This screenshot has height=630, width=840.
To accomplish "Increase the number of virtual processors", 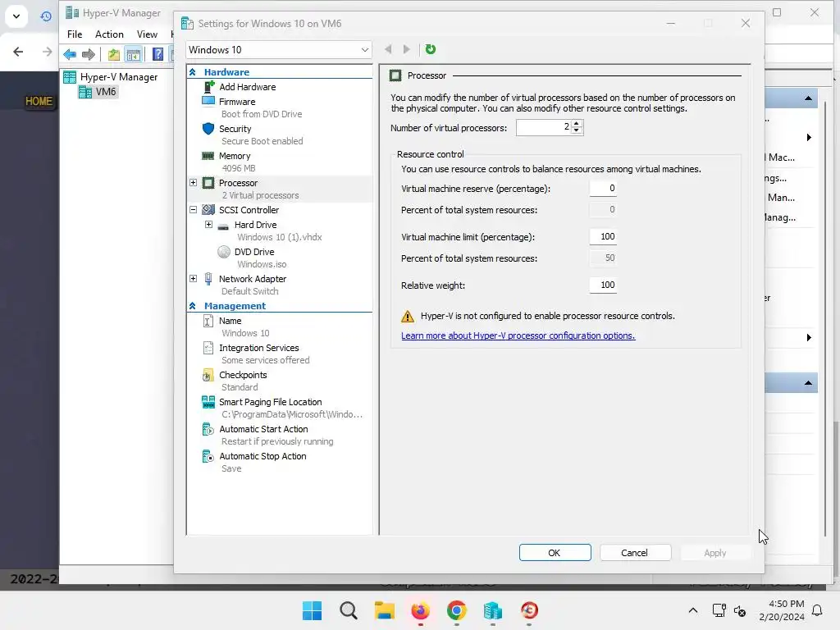I will pyautogui.click(x=577, y=124).
